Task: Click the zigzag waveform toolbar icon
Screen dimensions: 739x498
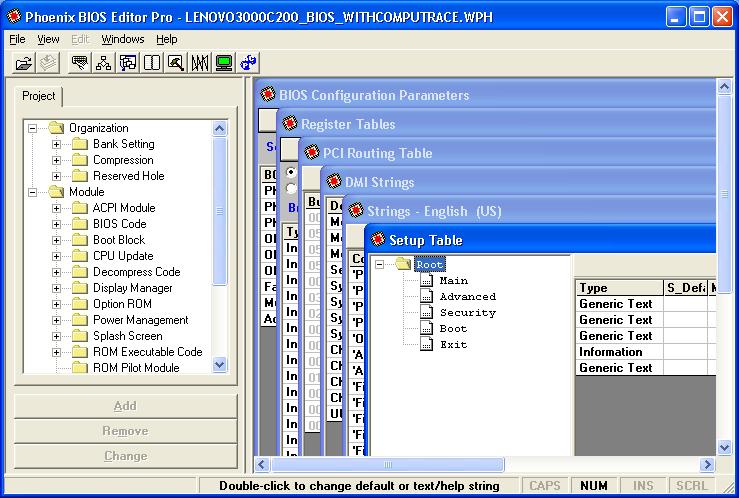Action: click(x=200, y=63)
